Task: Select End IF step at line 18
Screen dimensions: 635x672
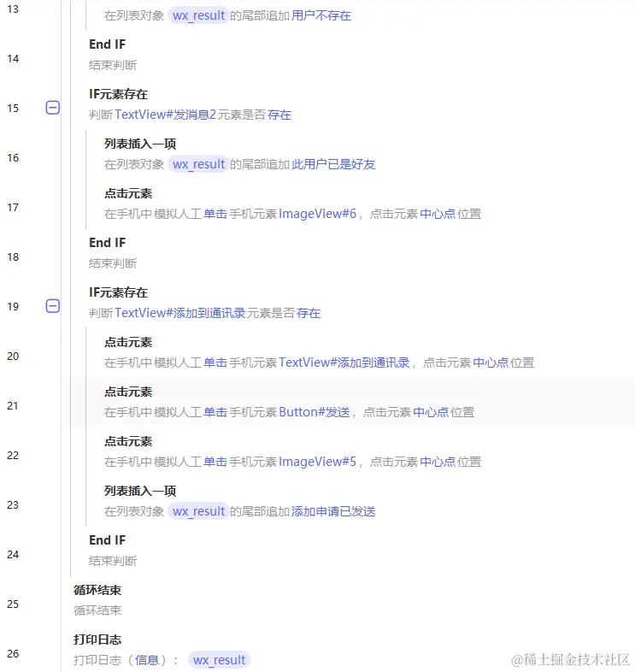Action: [107, 243]
